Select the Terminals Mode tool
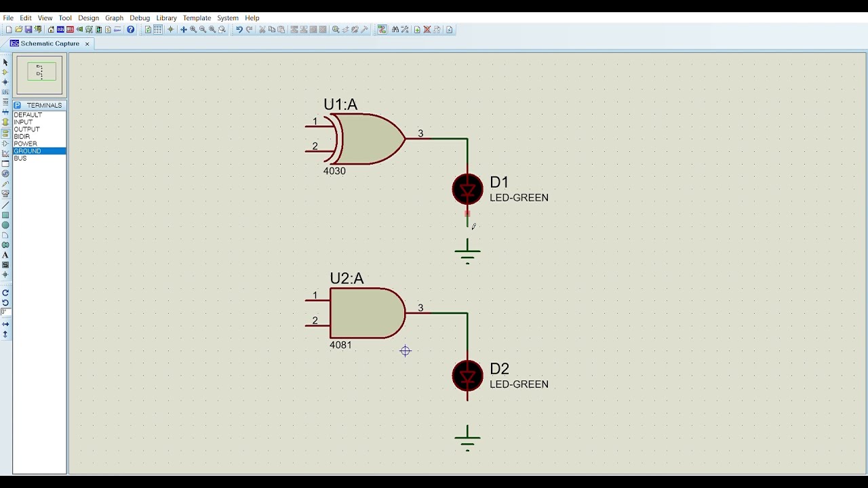This screenshot has height=488, width=868. click(x=5, y=132)
